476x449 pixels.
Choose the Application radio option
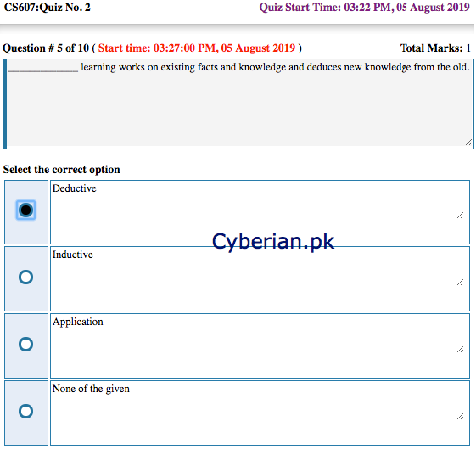[x=25, y=345]
